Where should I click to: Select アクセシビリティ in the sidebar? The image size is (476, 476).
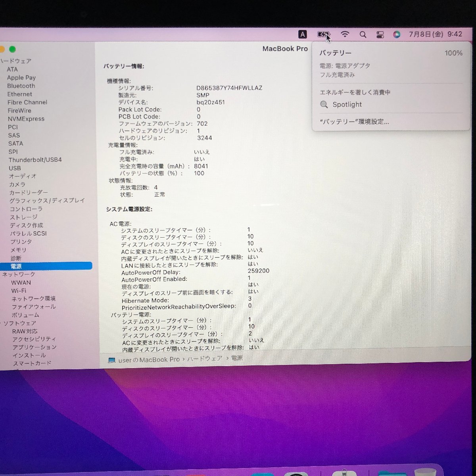click(34, 339)
